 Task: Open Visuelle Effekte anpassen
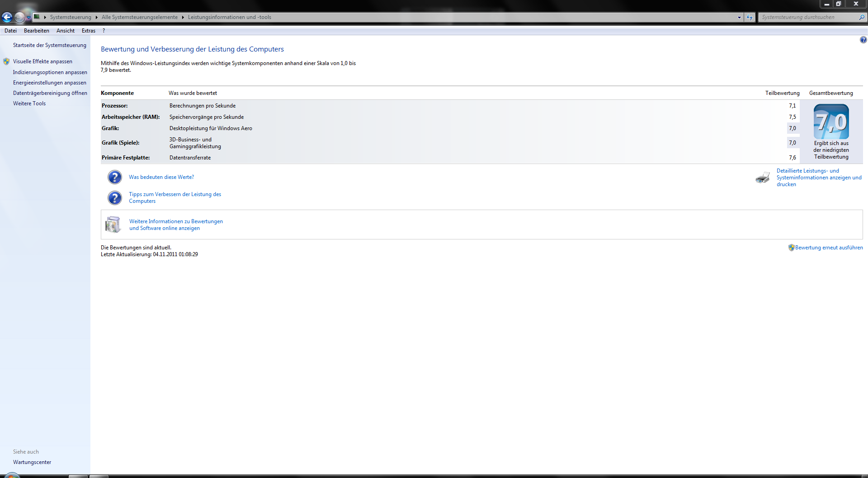[42, 61]
